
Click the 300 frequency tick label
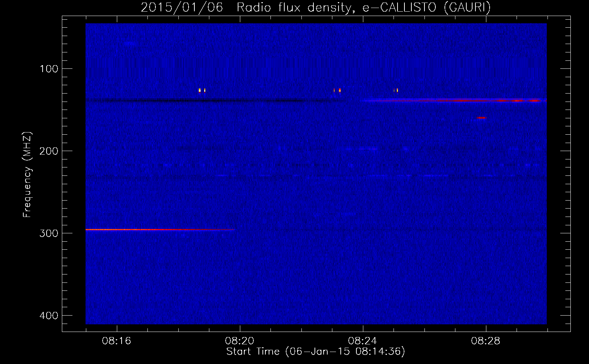pos(49,233)
